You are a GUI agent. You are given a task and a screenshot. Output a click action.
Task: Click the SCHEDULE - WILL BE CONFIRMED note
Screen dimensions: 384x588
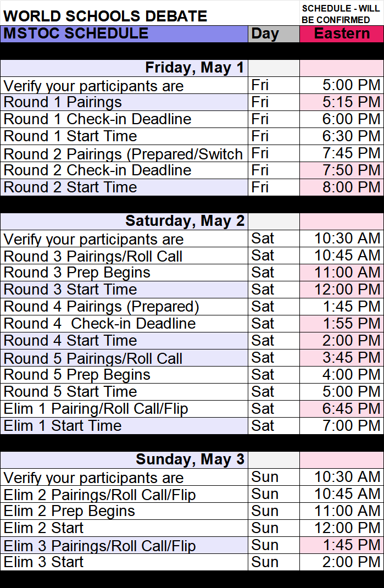tap(340, 14)
